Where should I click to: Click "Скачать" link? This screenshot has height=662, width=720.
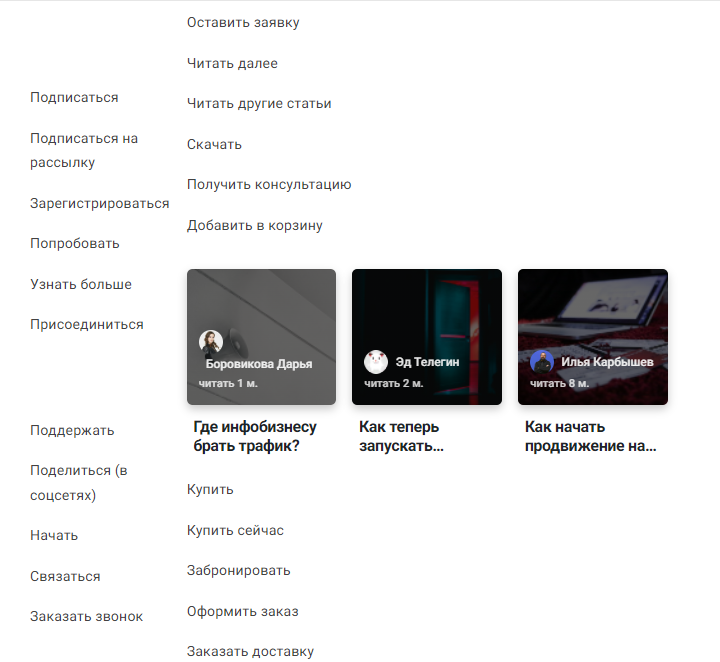[214, 144]
